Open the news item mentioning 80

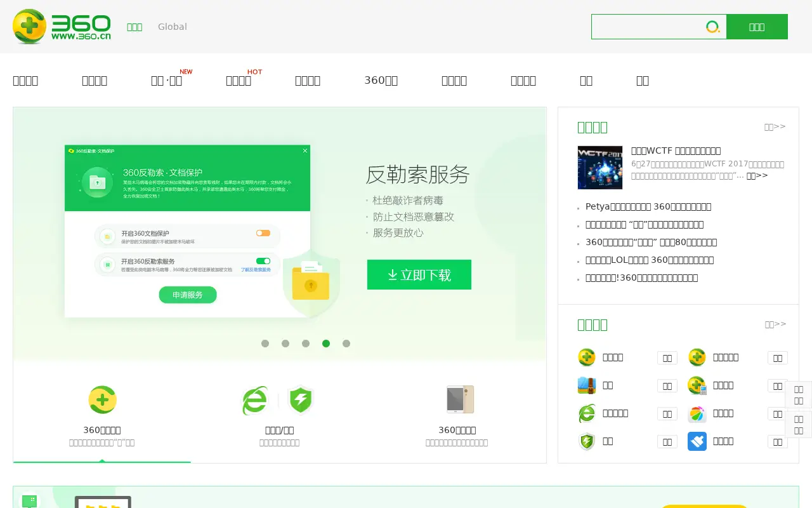(x=652, y=242)
